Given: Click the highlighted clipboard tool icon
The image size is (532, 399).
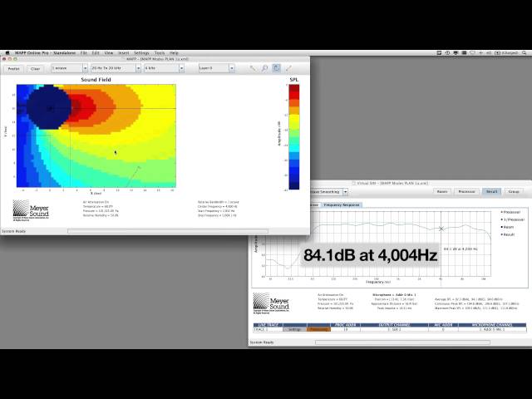Looking at the screenshot, I should click(x=277, y=68).
